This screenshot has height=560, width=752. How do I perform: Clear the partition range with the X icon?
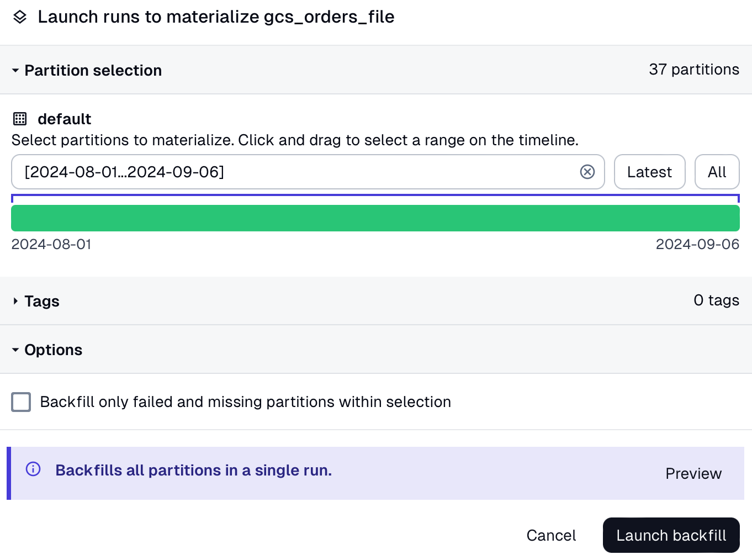coord(587,172)
